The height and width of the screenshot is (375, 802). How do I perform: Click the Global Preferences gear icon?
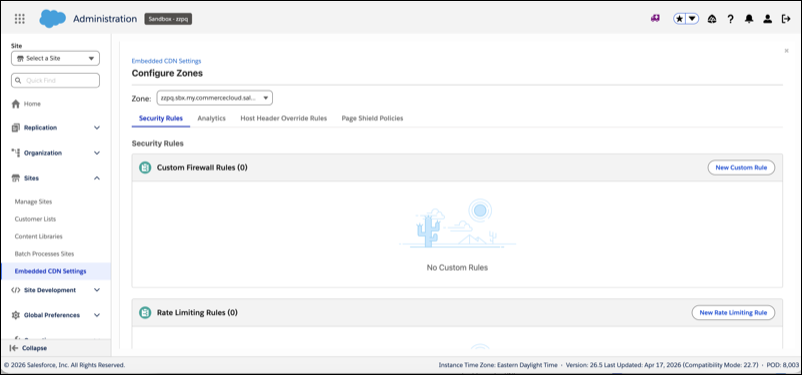[15, 315]
